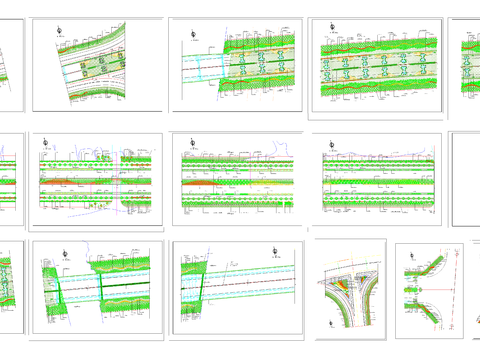Select the diagonal ramps interchange sheet
This screenshot has height=360, width=480.
[429, 291]
